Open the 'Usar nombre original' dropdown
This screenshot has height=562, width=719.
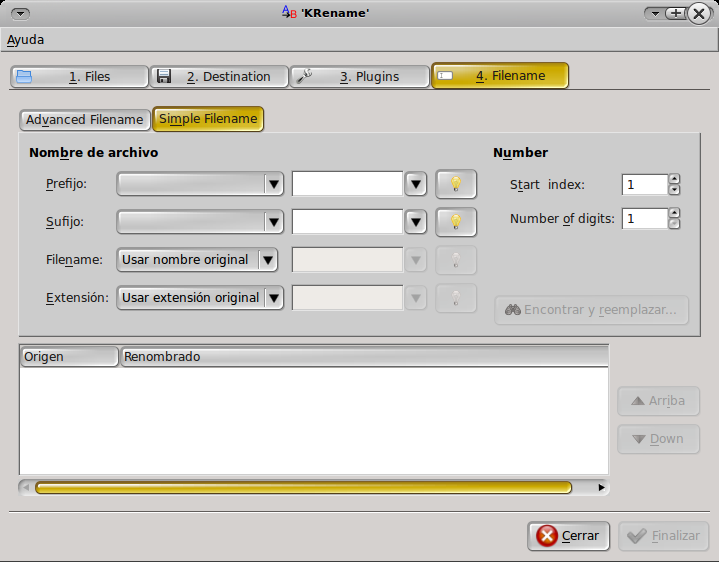coord(197,260)
